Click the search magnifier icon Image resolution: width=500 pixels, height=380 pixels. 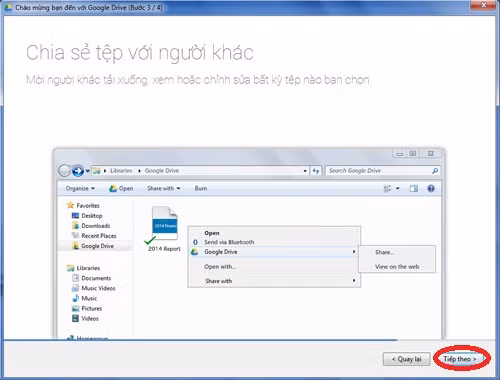coord(435,171)
